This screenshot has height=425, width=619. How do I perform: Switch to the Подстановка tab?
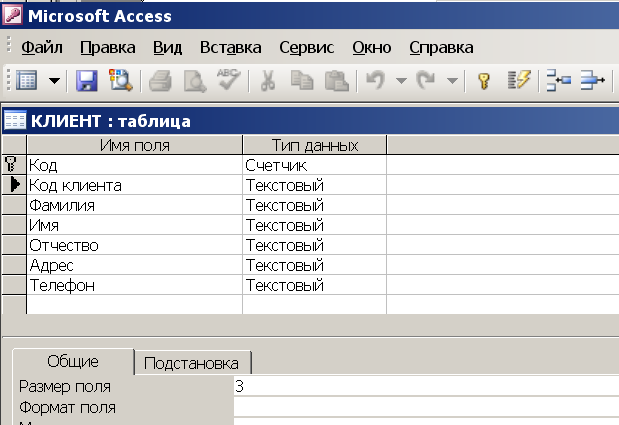(x=193, y=363)
